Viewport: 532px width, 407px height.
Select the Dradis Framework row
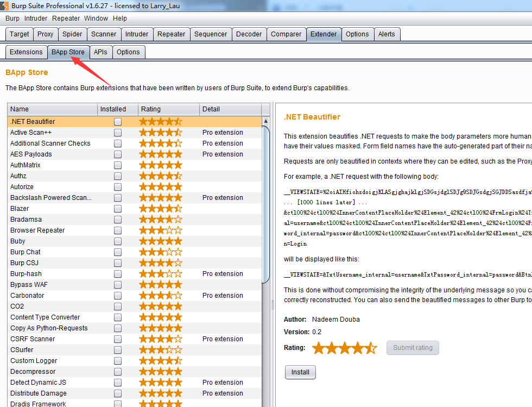(x=135, y=403)
